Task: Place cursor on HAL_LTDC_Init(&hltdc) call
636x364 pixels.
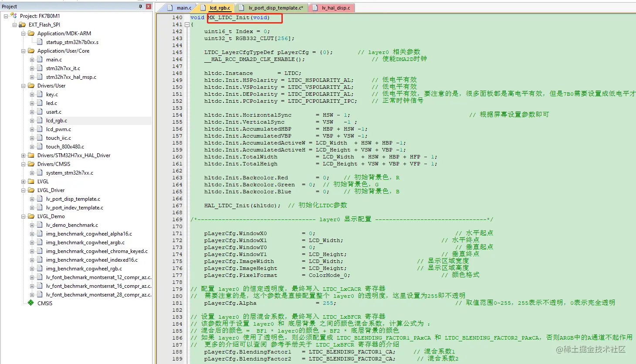Action: click(242, 206)
